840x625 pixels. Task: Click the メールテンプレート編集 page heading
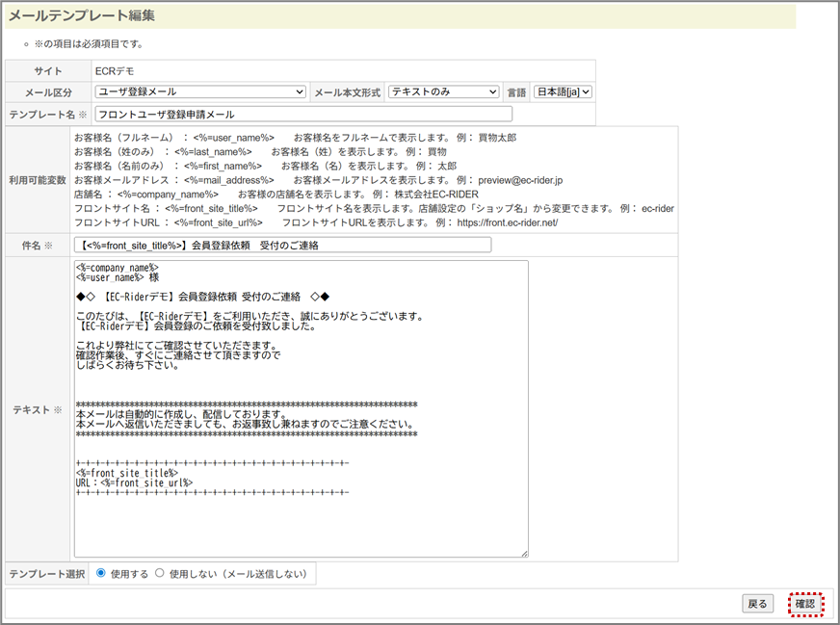point(82,16)
